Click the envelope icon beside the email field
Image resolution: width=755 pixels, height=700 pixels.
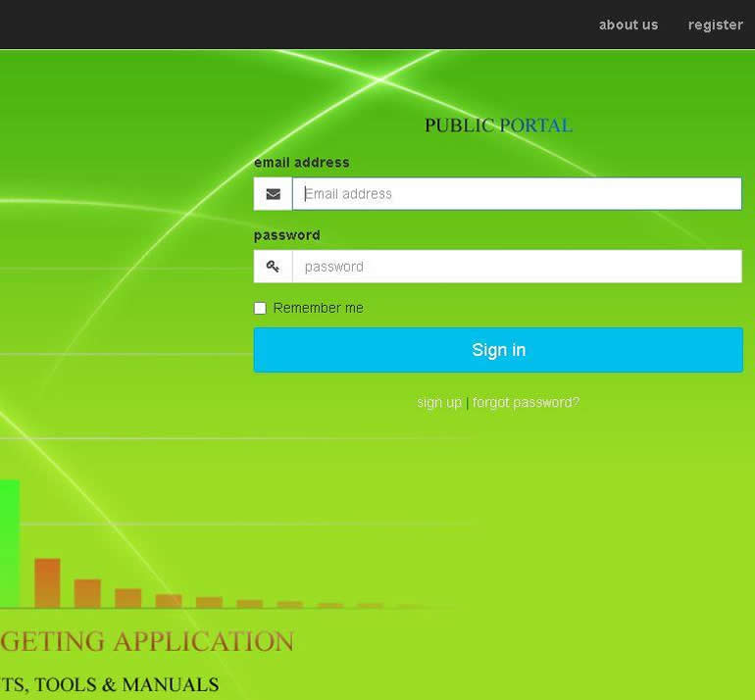pos(273,194)
